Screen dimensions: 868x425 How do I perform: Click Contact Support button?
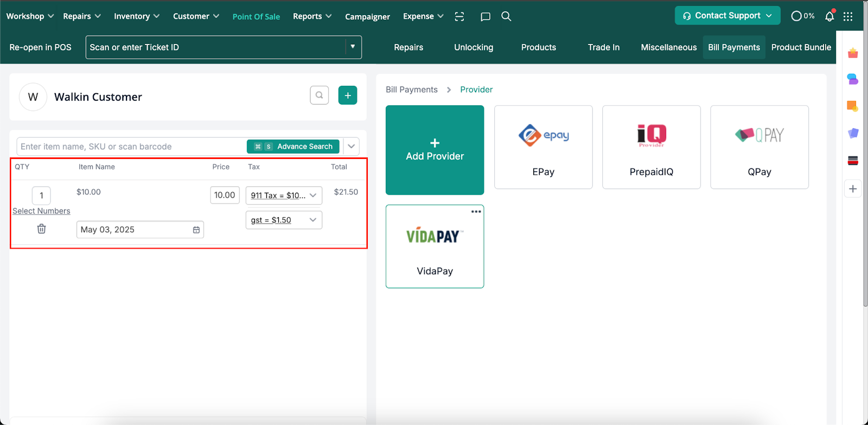727,16
